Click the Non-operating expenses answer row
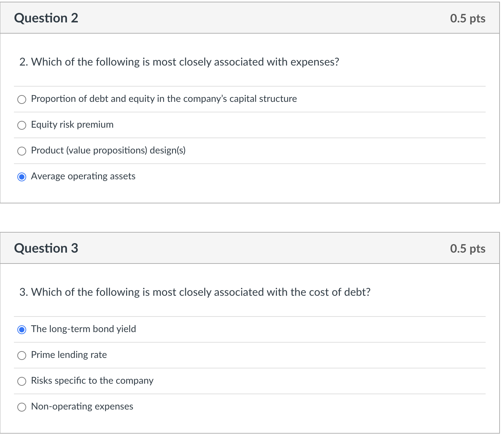504x436 pixels. tap(82, 407)
